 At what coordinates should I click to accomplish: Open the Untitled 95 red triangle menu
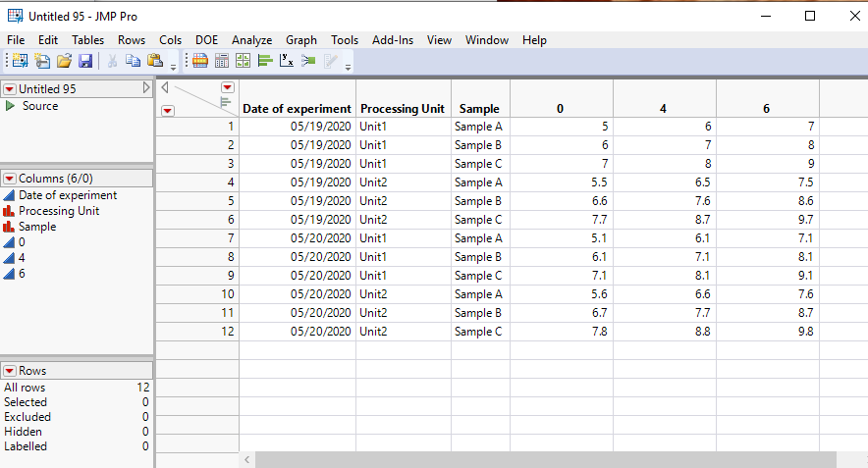[10, 89]
